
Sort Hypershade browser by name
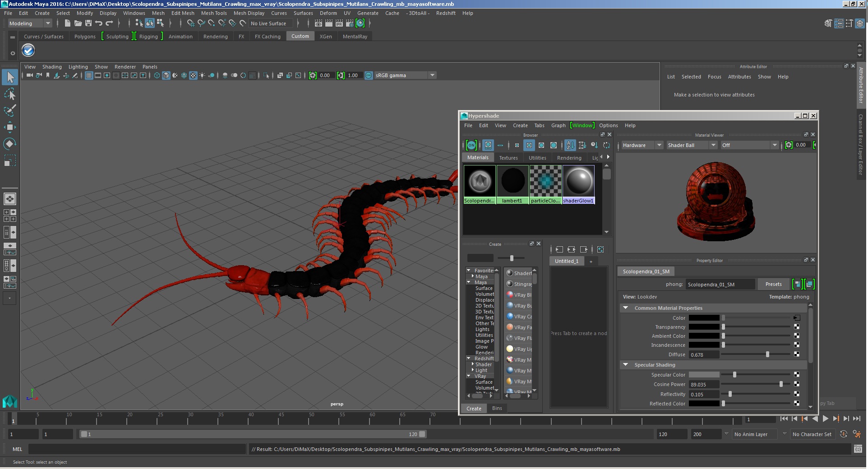[570, 145]
